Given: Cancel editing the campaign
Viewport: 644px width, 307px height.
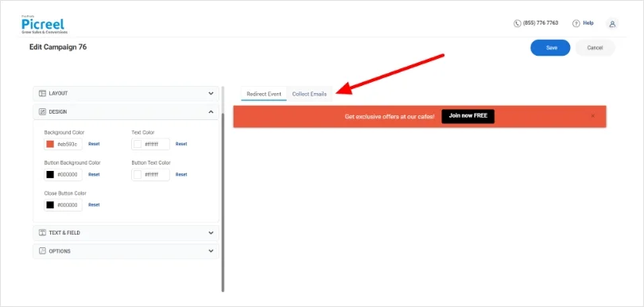Looking at the screenshot, I should (595, 48).
